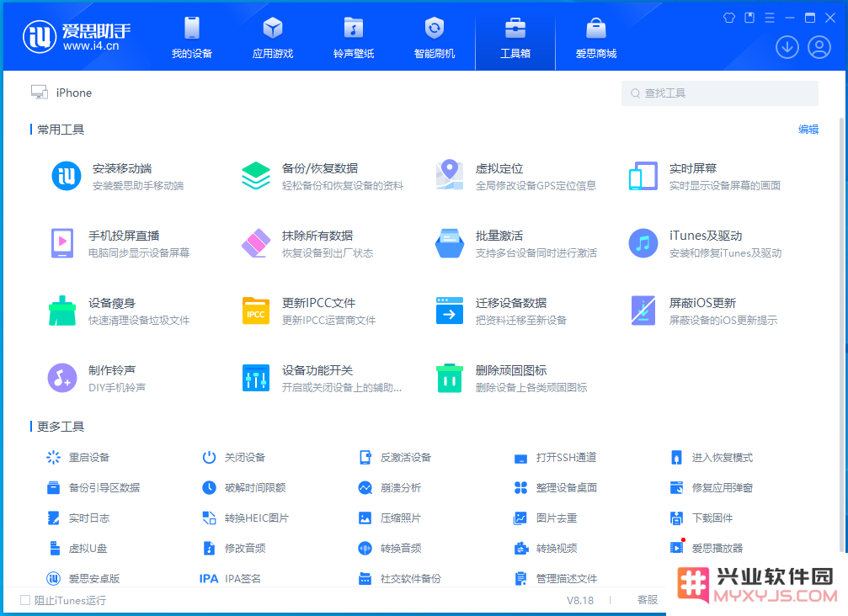This screenshot has height=616, width=848.
Task: Open the iTunes及驱动 music icon
Action: click(643, 243)
